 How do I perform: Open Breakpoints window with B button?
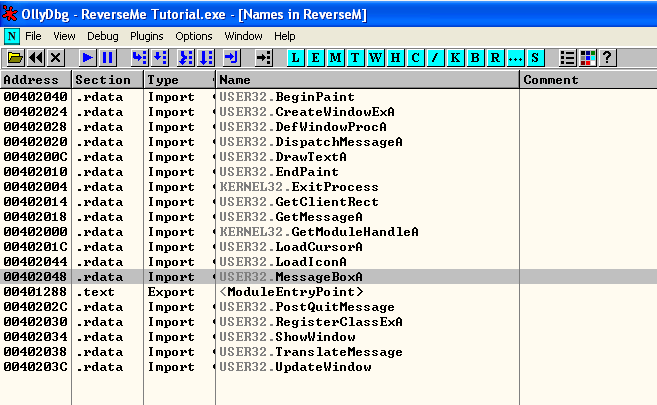[x=476, y=57]
